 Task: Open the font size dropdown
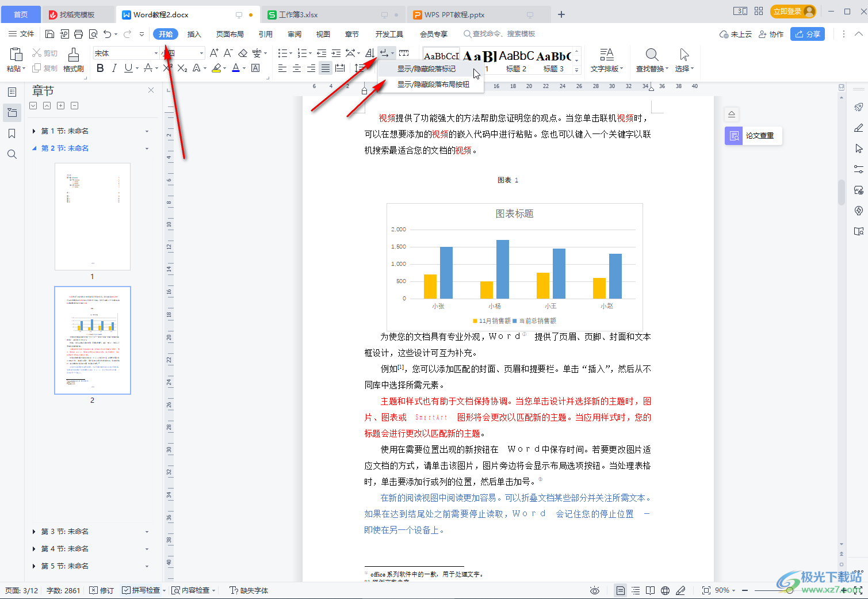tap(201, 53)
